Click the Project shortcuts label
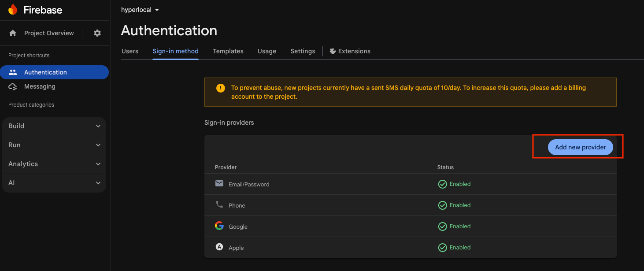Screen dimensions: 644x271 pyautogui.click(x=29, y=56)
